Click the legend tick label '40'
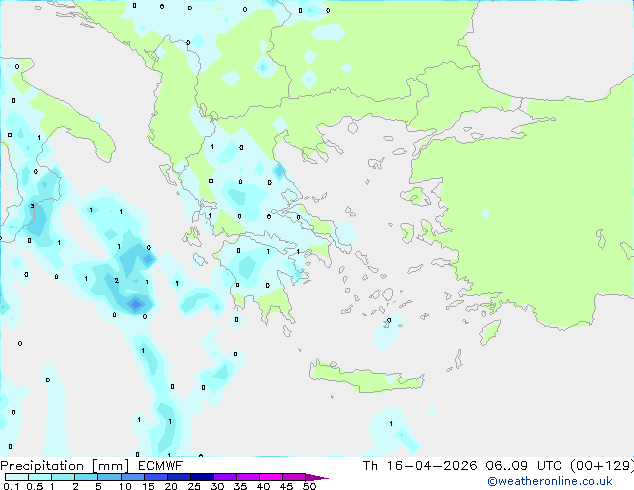The height and width of the screenshot is (490, 634). tap(263, 486)
